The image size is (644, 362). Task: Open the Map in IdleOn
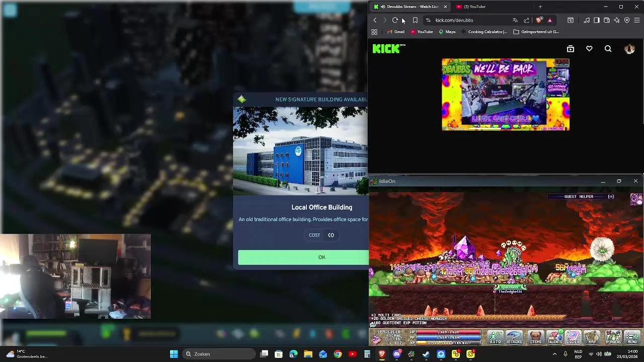[592, 337]
